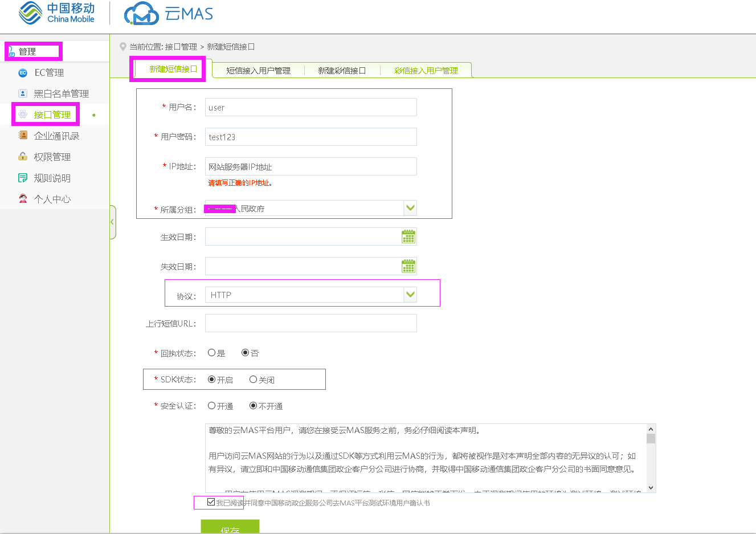The height and width of the screenshot is (534, 756).
Task: Switch to 新建彩信接口 tab
Action: click(x=341, y=71)
